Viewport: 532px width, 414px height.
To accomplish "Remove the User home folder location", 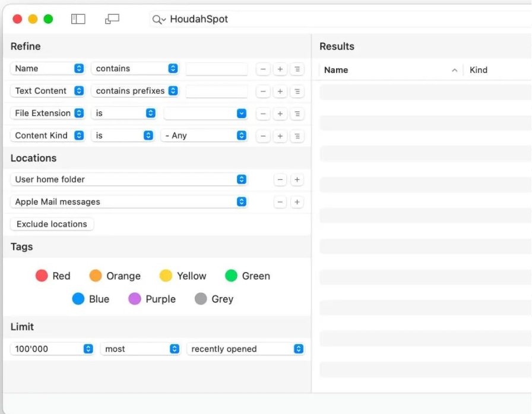I will pos(280,180).
